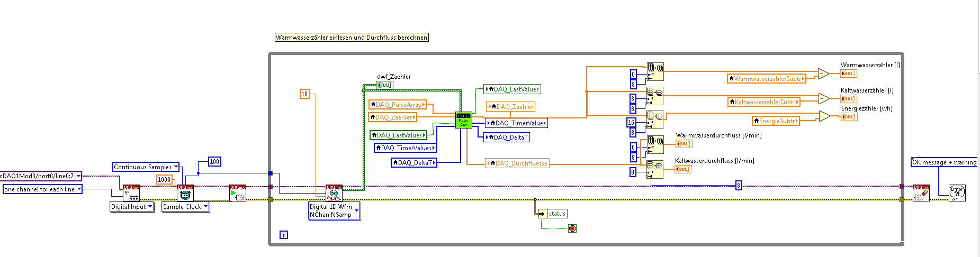Select the DAQ_LastValues write local variable

[x=512, y=89]
